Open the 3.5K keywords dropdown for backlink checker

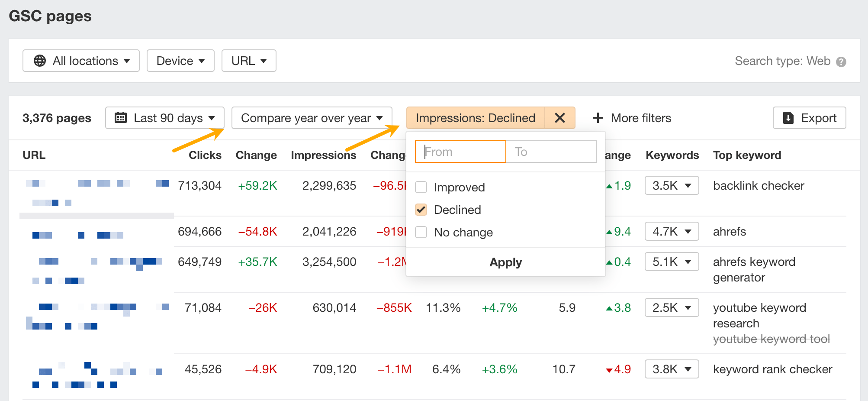pos(672,185)
